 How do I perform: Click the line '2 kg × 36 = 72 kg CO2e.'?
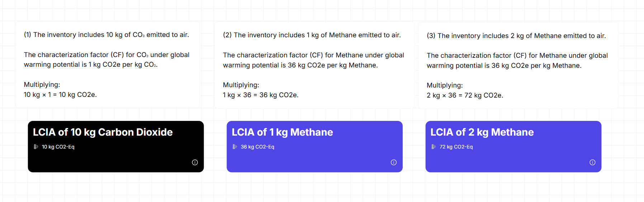465,95
